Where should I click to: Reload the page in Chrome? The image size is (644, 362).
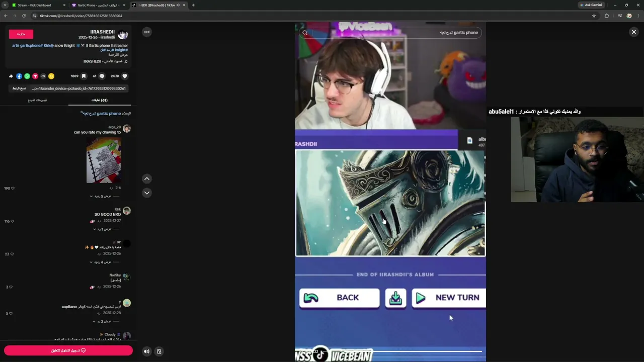click(x=24, y=16)
